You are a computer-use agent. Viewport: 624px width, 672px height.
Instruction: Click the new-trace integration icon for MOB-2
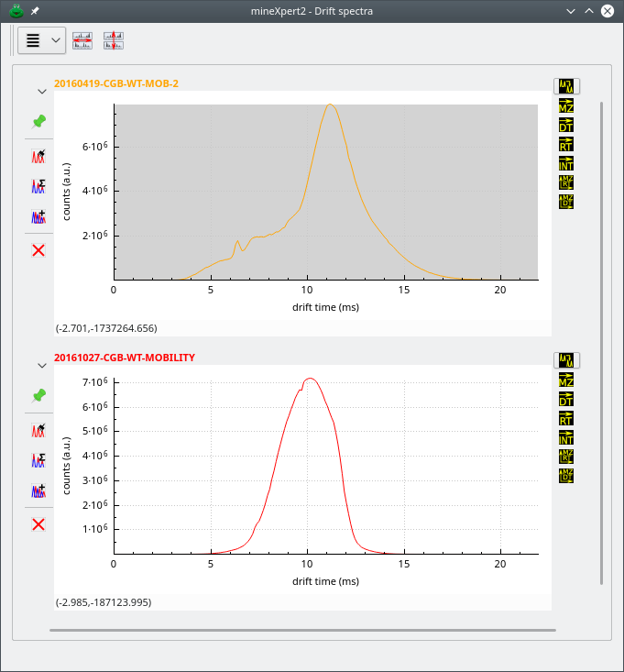(x=38, y=156)
